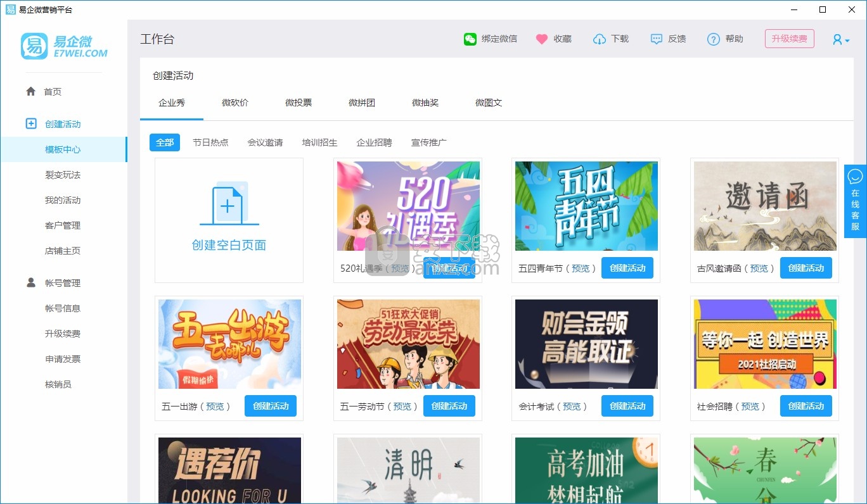Image resolution: width=867 pixels, height=504 pixels.
Task: Select the 全部 category filter
Action: click(165, 142)
